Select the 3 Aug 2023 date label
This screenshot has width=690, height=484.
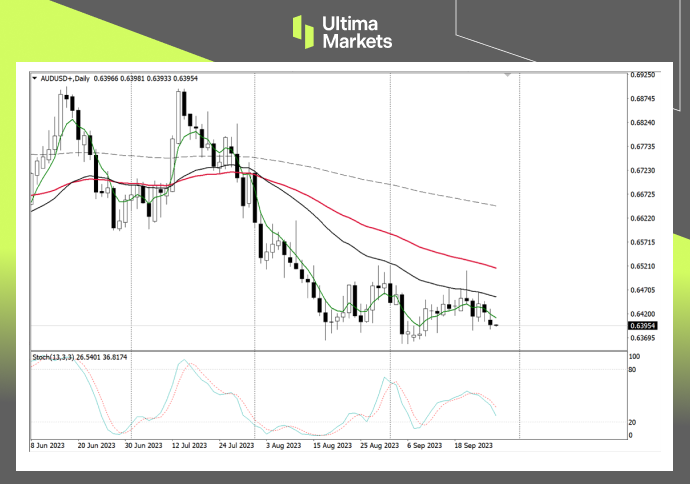coord(281,446)
